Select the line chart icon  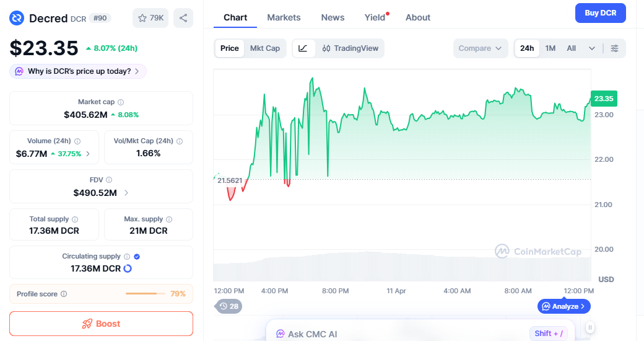coord(303,48)
